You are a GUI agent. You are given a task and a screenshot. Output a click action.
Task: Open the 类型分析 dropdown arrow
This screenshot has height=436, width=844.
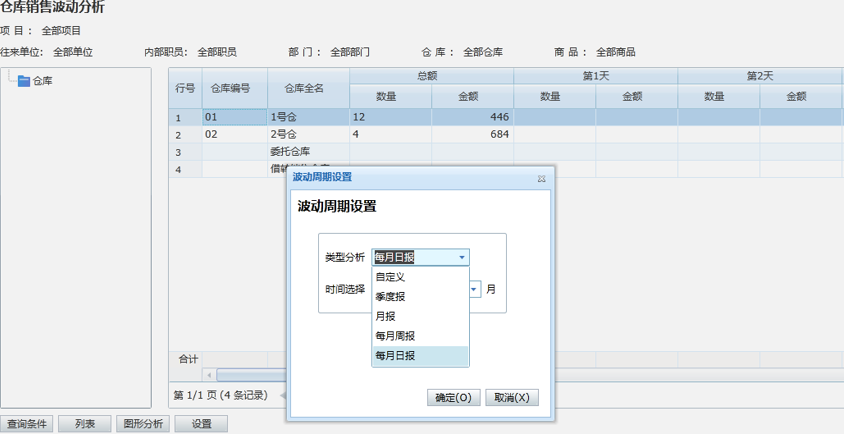[x=462, y=257]
